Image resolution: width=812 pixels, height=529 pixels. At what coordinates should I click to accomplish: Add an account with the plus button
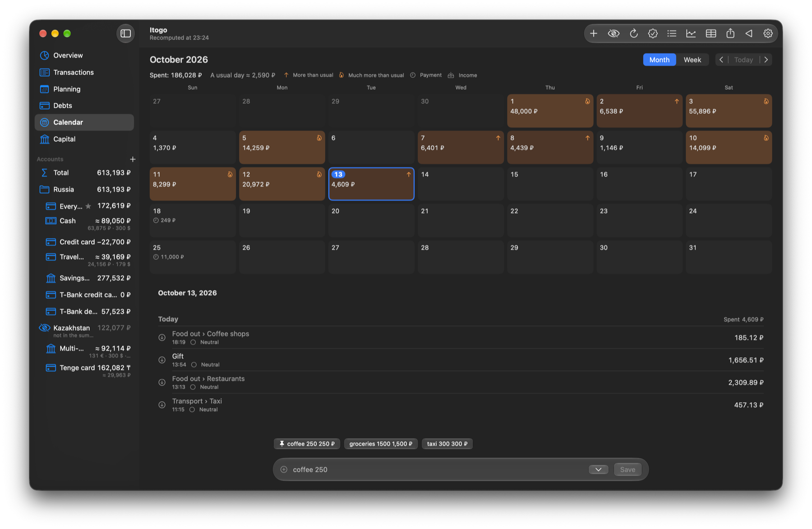(133, 159)
